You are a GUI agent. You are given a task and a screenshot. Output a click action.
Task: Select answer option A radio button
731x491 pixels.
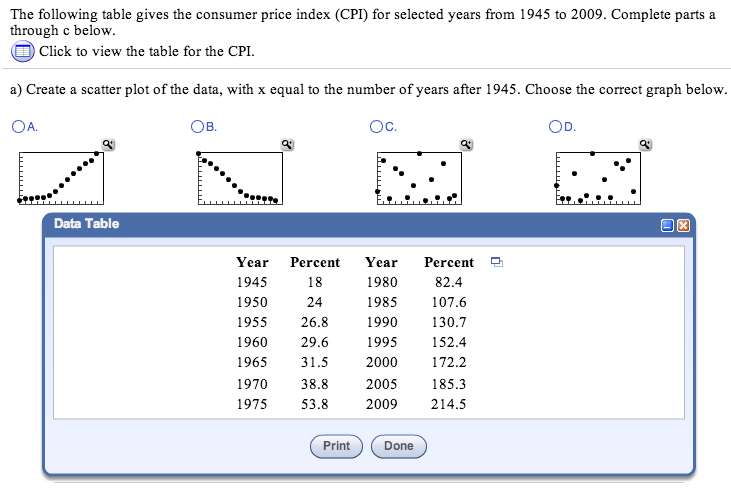[x=19, y=127]
